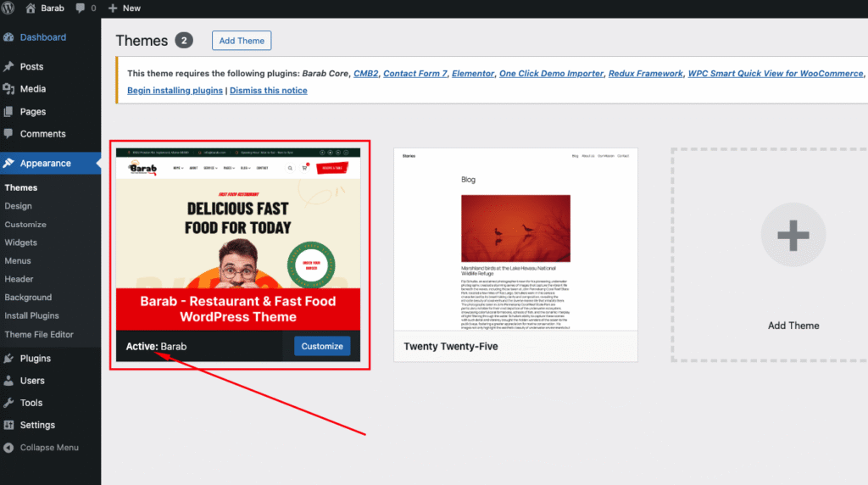Open the CMB2 plugin link
The width and height of the screenshot is (868, 485).
tap(366, 73)
